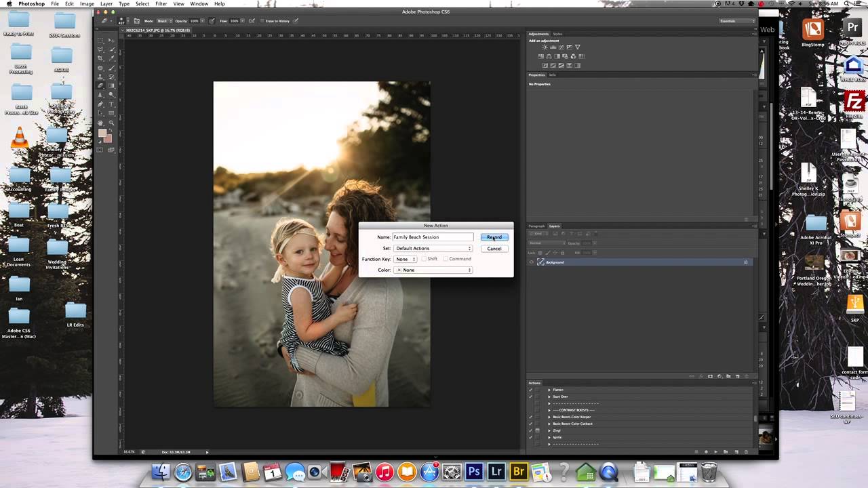The height and width of the screenshot is (488, 868).
Task: Select the Rectangular Marquee tool
Action: (100, 41)
